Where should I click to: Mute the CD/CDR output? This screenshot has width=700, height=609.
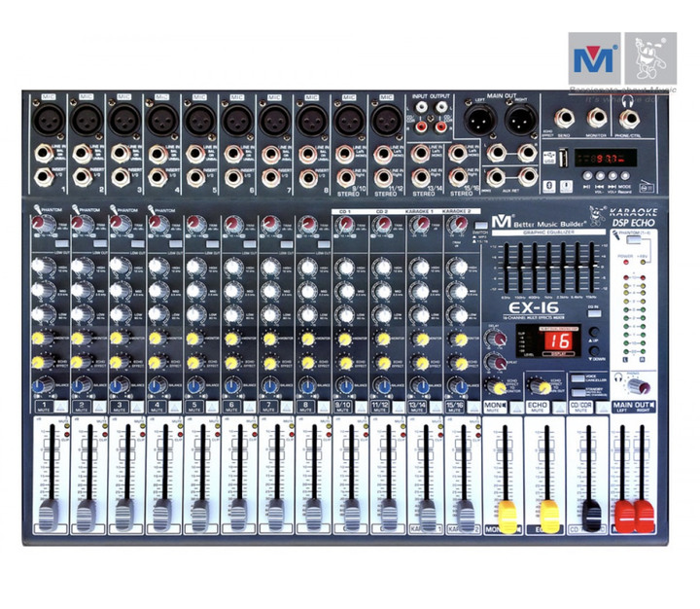point(603,407)
